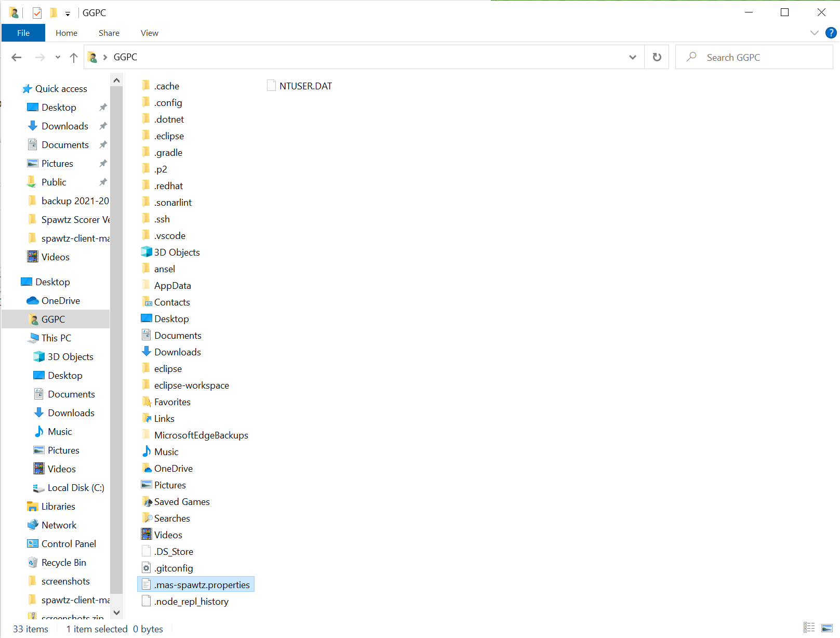Click the Saved Games folder icon
Image resolution: width=840 pixels, height=638 pixels.
pyautogui.click(x=146, y=501)
